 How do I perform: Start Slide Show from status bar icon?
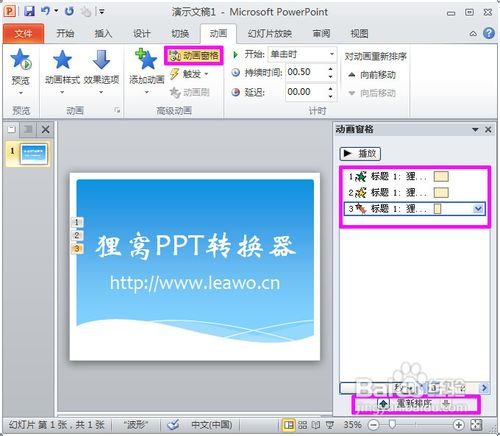330,425
